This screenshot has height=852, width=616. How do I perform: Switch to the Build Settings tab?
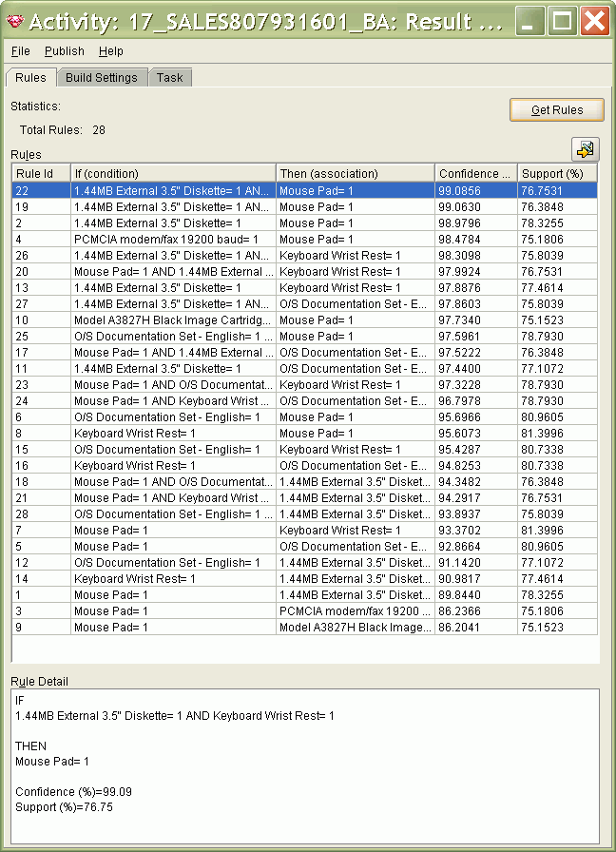(102, 78)
